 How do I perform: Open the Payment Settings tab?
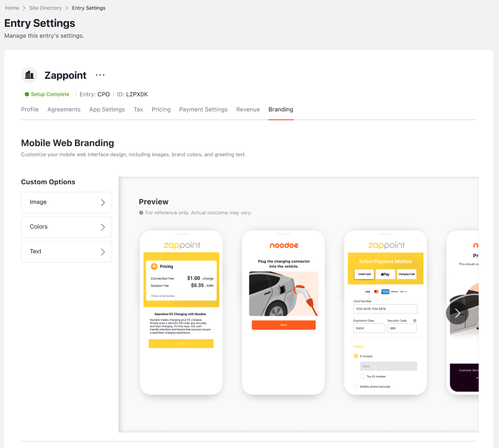pos(203,109)
